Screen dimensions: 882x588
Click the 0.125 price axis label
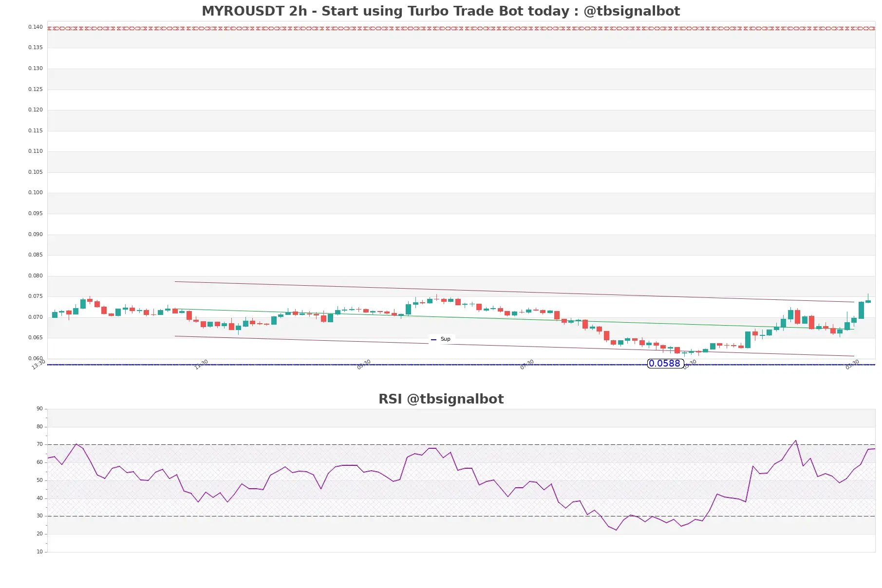tap(36, 90)
